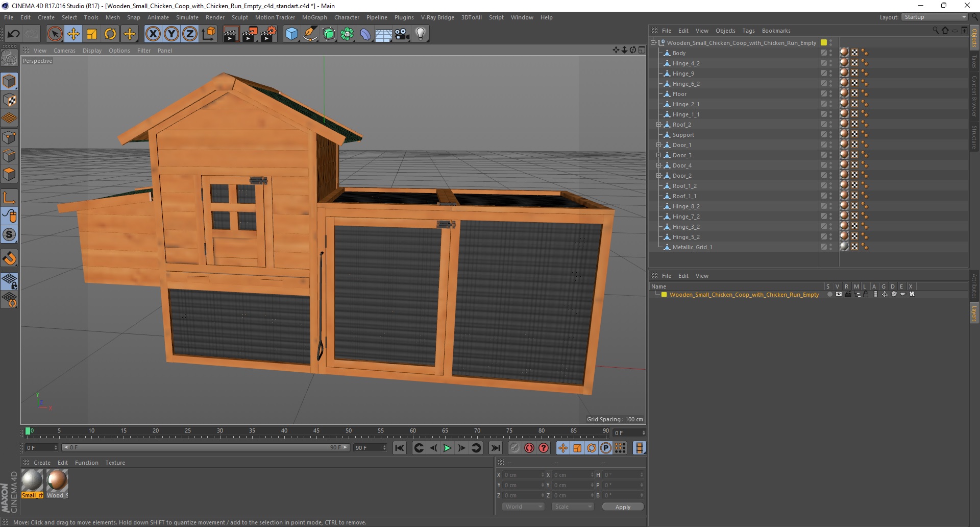Click the Scale tool icon
Viewport: 980px width, 527px height.
[92, 34]
